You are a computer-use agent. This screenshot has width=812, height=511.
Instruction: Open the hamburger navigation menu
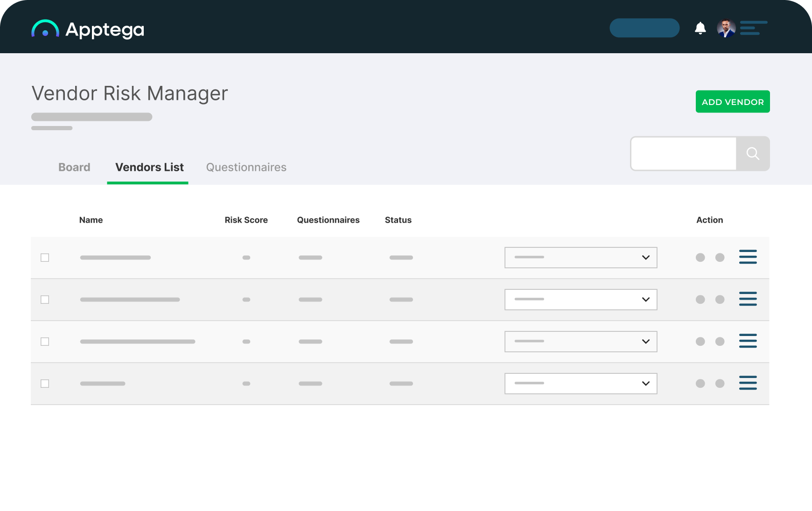click(753, 28)
